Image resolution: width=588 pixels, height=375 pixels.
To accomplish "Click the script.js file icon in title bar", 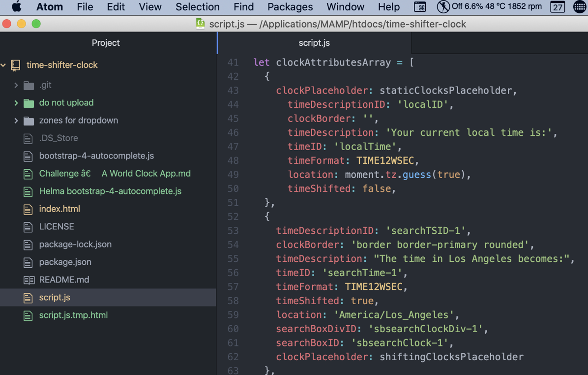I will click(200, 24).
